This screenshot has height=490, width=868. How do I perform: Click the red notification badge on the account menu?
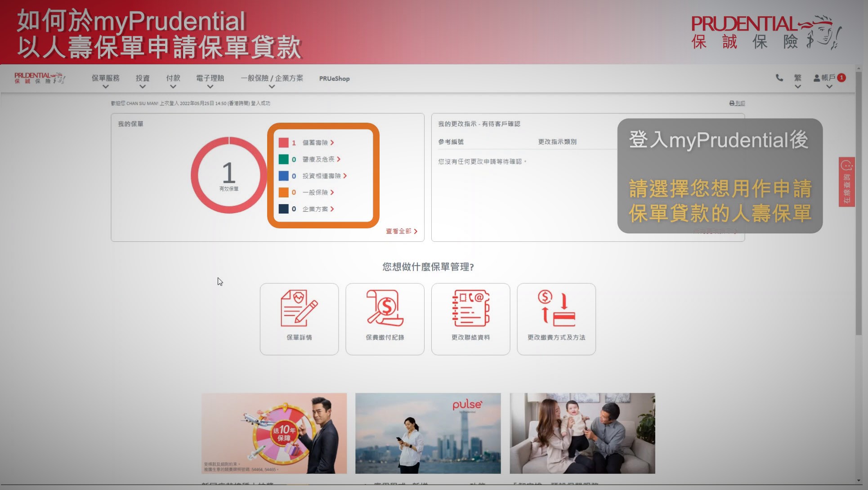pyautogui.click(x=841, y=78)
